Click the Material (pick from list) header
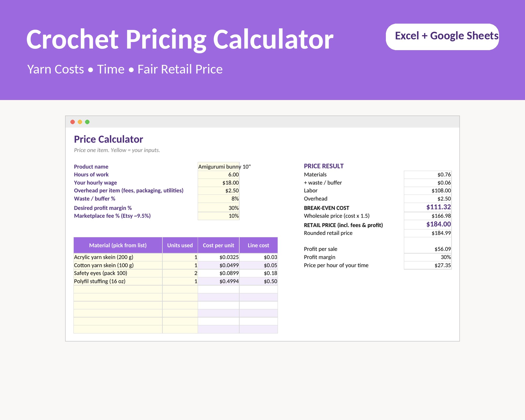Viewport: 525px width, 420px height. pos(118,245)
